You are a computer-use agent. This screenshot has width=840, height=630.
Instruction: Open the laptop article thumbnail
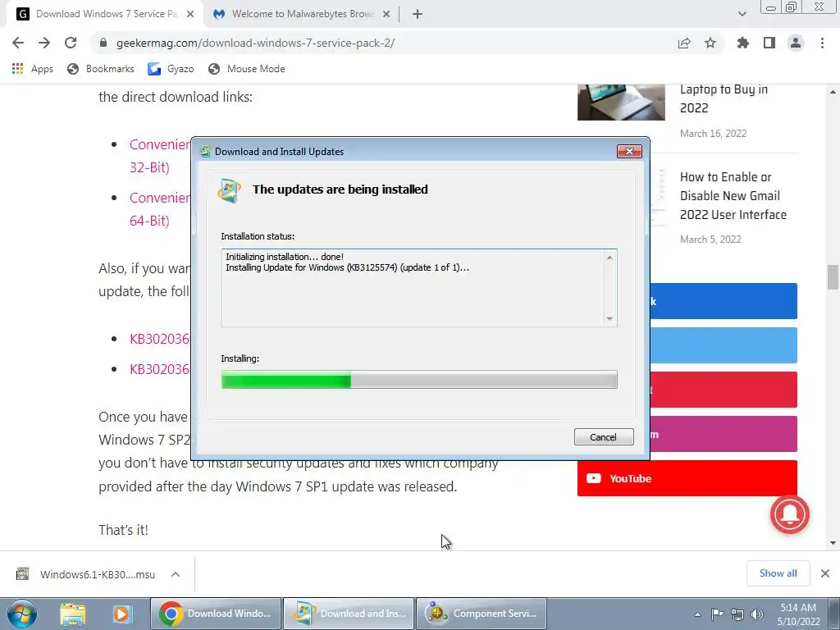[621, 103]
